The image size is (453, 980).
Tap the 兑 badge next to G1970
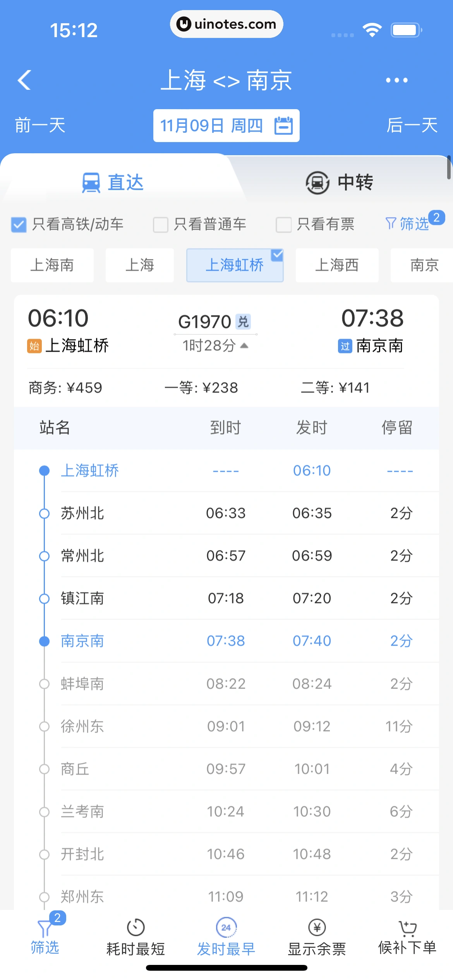pos(244,322)
